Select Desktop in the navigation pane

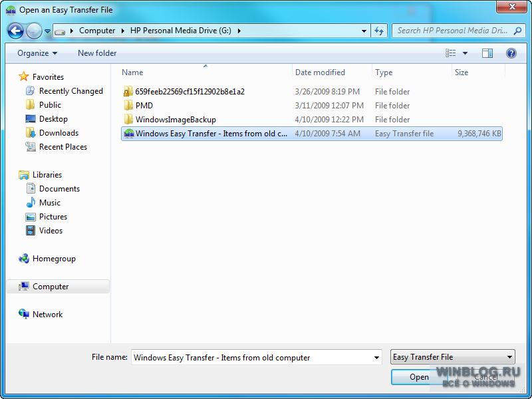[x=53, y=119]
